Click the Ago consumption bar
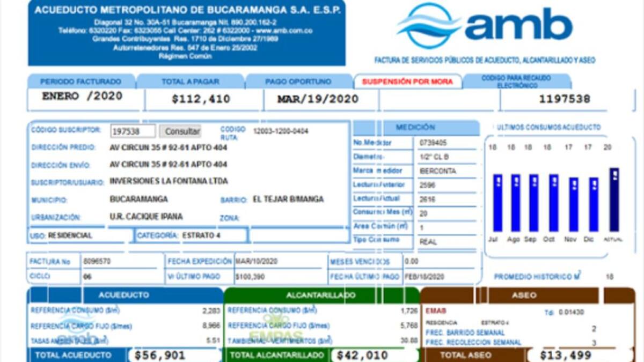644x362 pixels. [516, 202]
